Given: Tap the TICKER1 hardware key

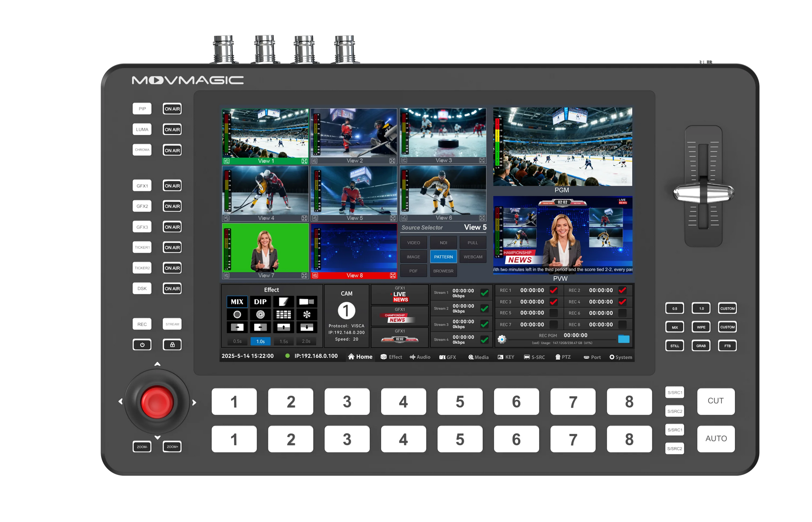Looking at the screenshot, I should point(142,247).
